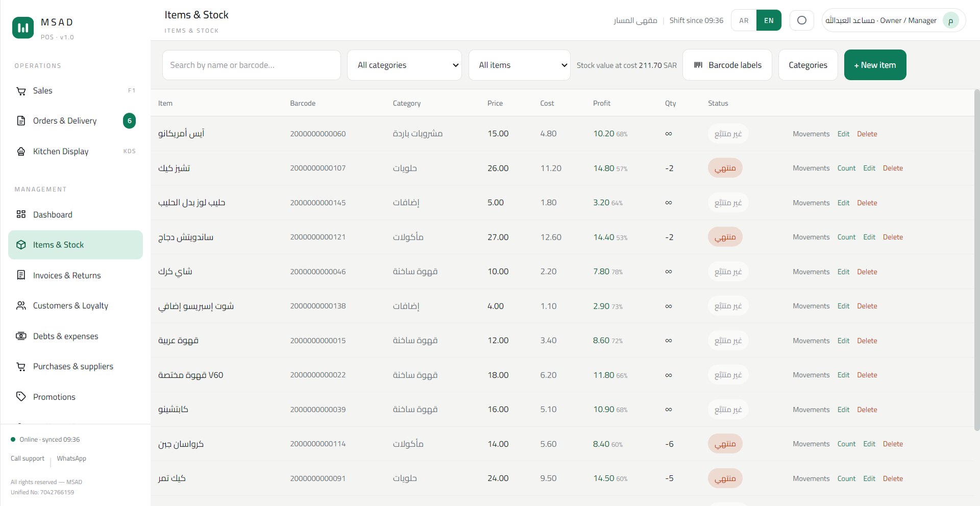Image resolution: width=980 pixels, height=506 pixels.
Task: Delete the item with barcode 2000000000145
Action: click(x=867, y=203)
